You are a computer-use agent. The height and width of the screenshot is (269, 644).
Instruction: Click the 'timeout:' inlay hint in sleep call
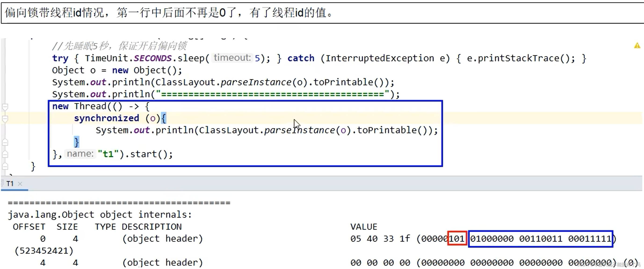click(232, 58)
